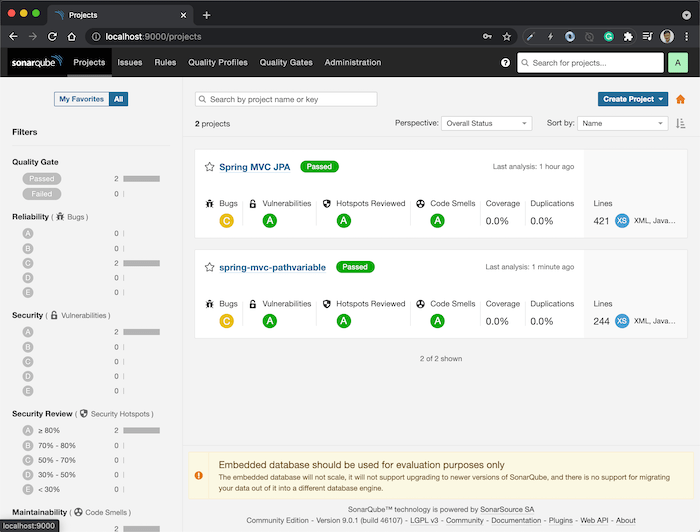Open Administration
The image size is (700, 532).
click(353, 62)
